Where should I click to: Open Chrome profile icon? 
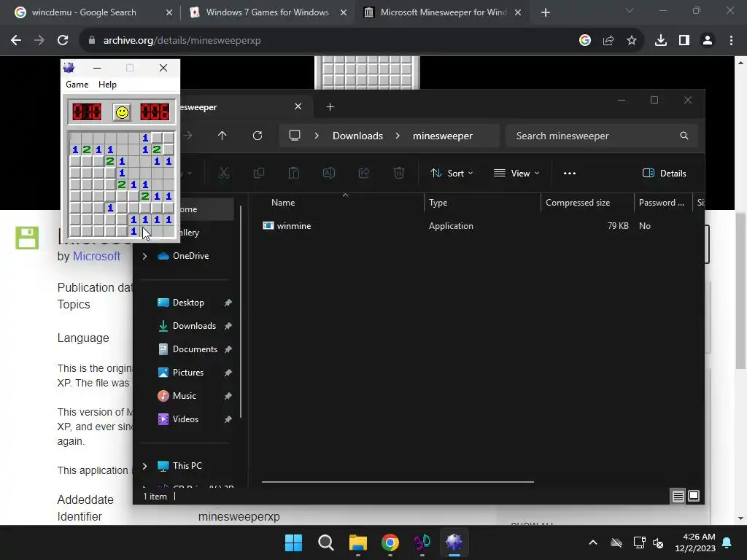(708, 41)
